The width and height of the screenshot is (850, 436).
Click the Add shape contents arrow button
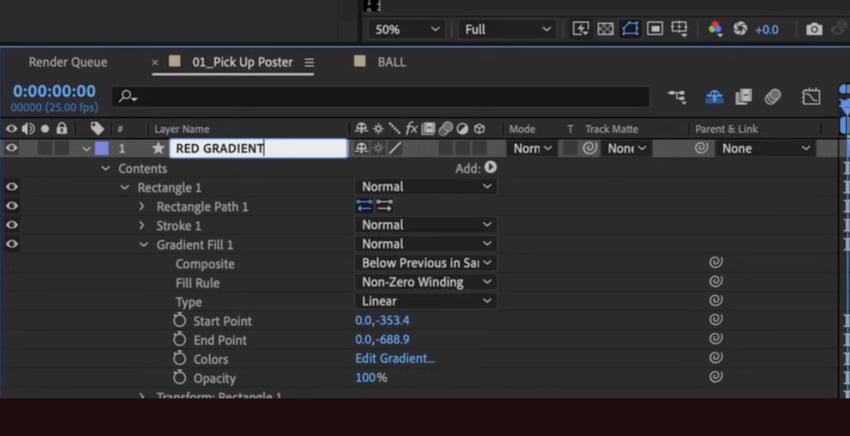(491, 167)
